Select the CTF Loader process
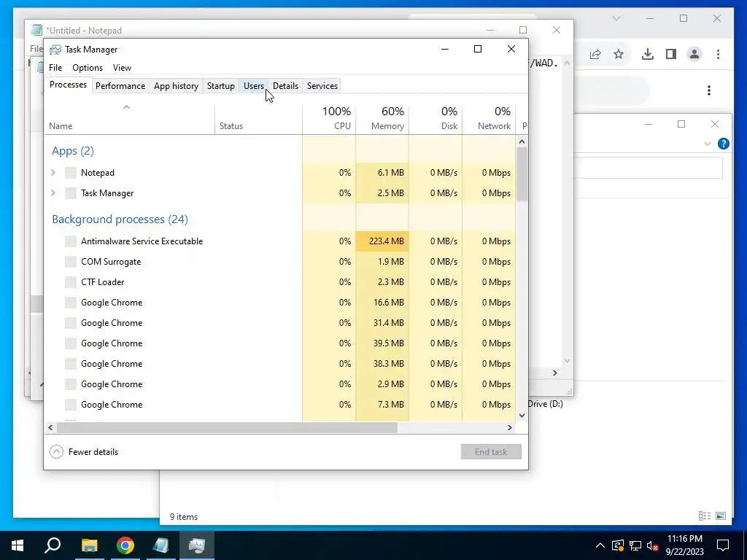747x560 pixels. tap(280, 282)
